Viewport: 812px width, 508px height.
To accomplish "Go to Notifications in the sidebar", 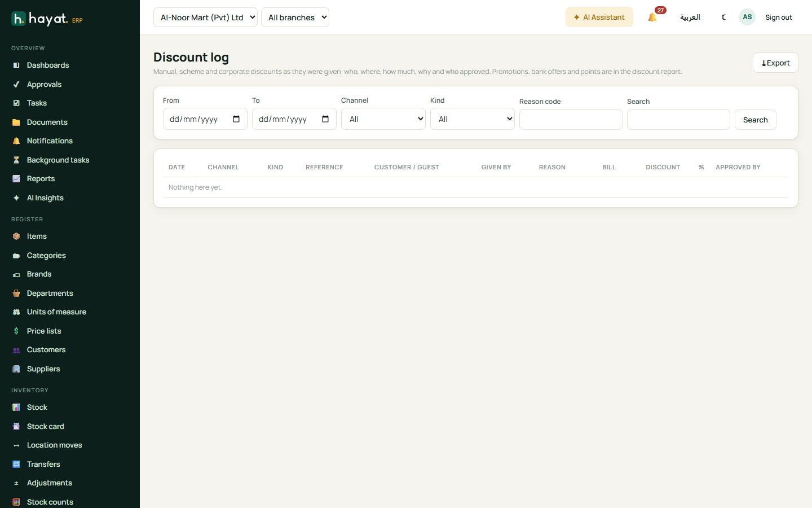I will coord(50,141).
